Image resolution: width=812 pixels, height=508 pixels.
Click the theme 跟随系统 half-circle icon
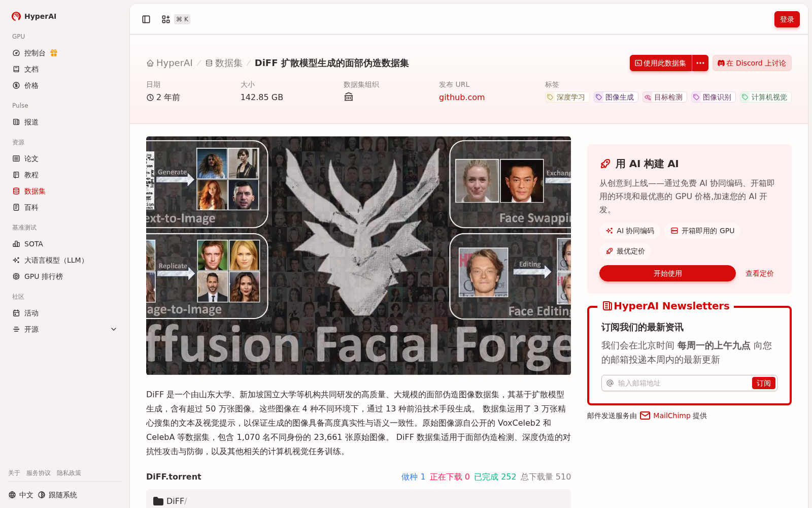[x=42, y=495]
